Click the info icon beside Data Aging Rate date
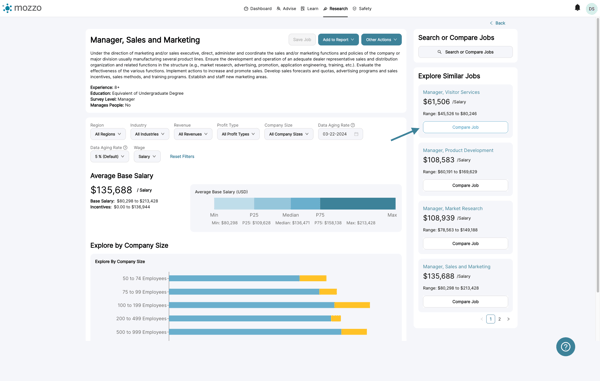The height and width of the screenshot is (381, 600). [353, 125]
